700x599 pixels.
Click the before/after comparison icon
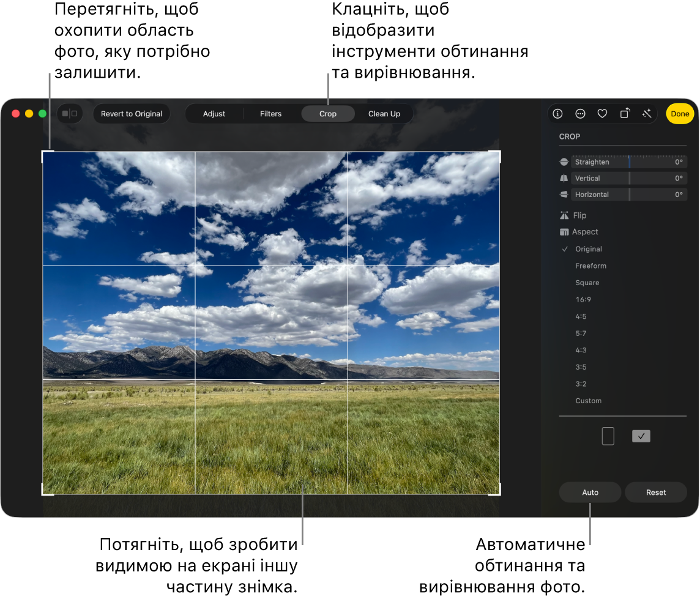(70, 114)
